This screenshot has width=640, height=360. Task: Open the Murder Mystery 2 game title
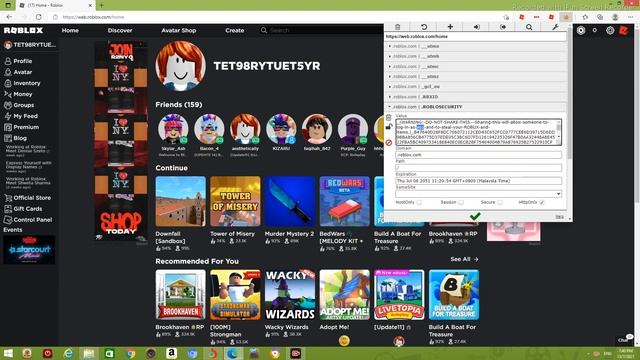[289, 234]
